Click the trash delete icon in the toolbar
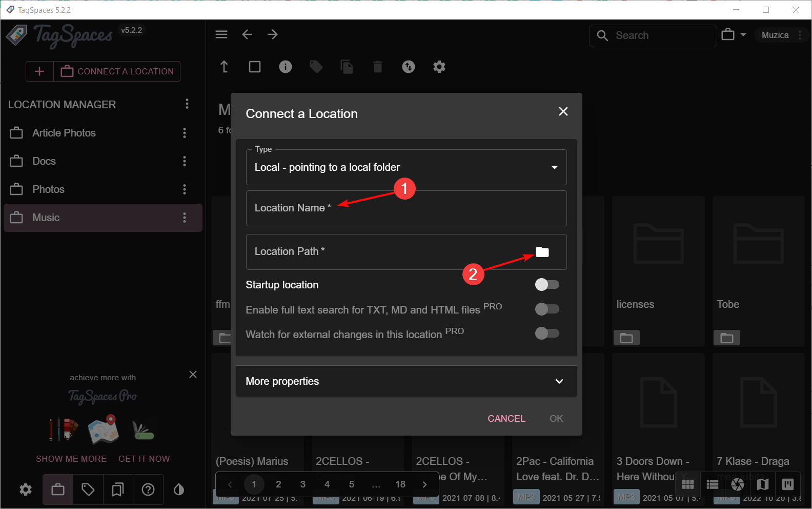Viewport: 812px width, 509px height. click(378, 67)
